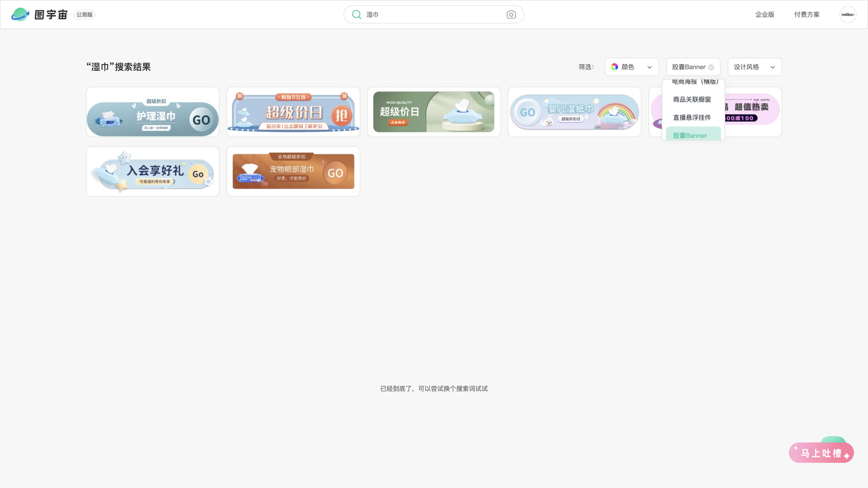Open image search via camera icon

coord(511,14)
